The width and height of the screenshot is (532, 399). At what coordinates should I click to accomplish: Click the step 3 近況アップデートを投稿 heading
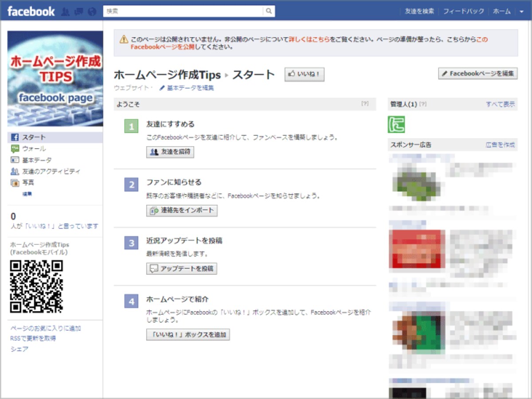click(184, 241)
